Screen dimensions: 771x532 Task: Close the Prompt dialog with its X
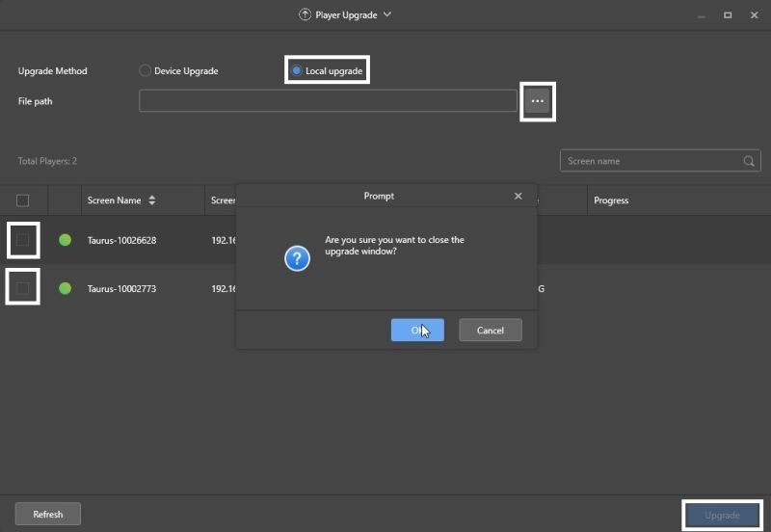pos(518,196)
